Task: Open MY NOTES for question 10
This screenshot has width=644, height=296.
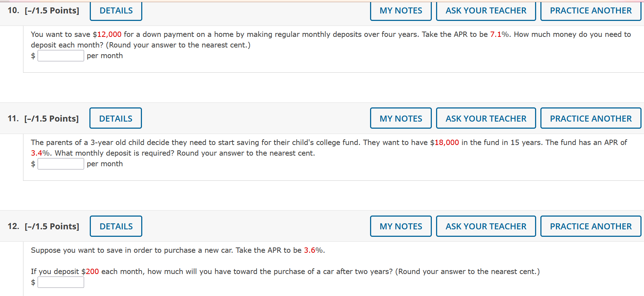Action: click(401, 11)
